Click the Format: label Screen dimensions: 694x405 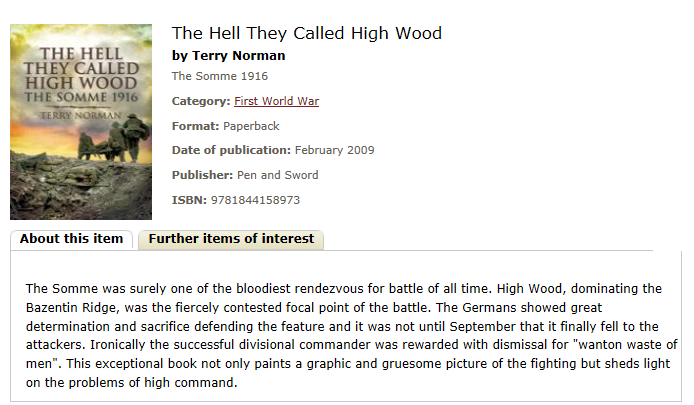196,126
